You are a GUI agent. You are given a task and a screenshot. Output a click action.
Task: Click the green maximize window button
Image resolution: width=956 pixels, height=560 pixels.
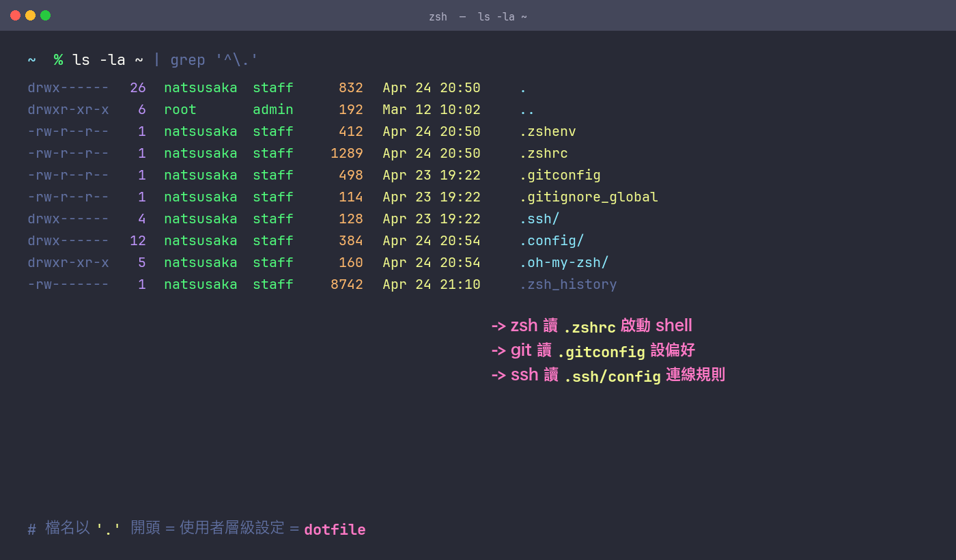point(45,15)
